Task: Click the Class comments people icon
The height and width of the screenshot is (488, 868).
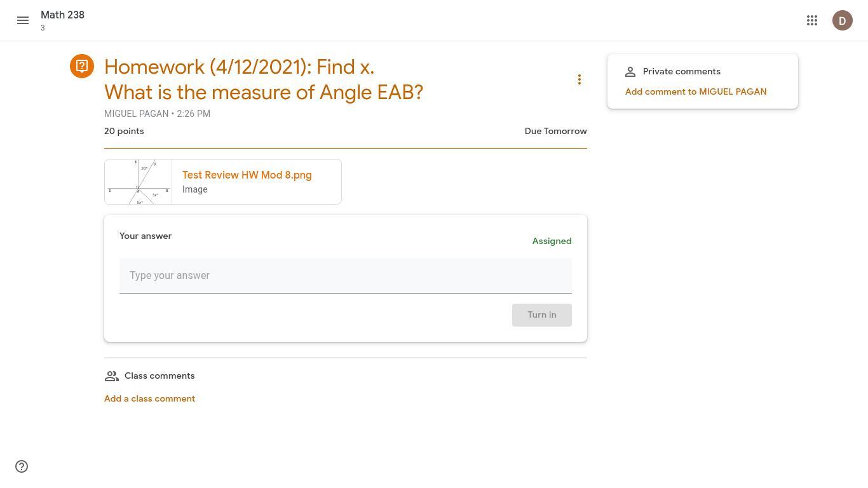Action: pyautogui.click(x=112, y=376)
